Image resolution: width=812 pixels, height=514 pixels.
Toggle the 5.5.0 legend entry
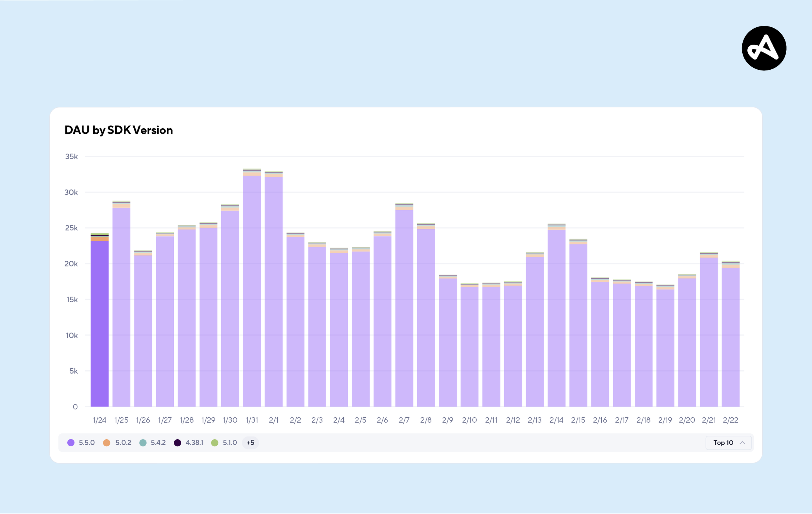pyautogui.click(x=81, y=442)
